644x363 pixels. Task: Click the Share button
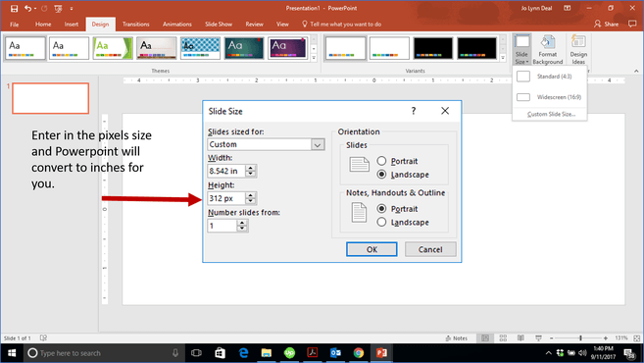click(x=606, y=25)
